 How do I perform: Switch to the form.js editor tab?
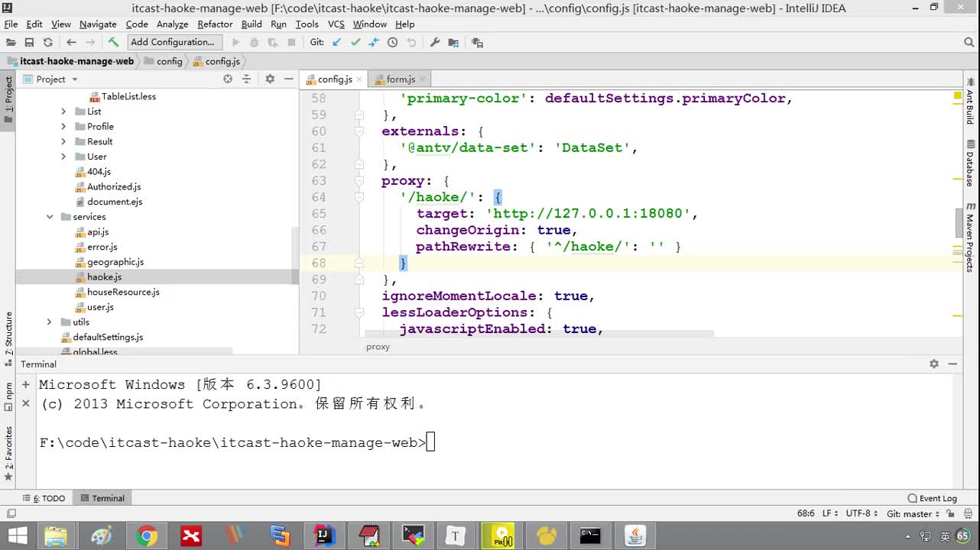(401, 79)
